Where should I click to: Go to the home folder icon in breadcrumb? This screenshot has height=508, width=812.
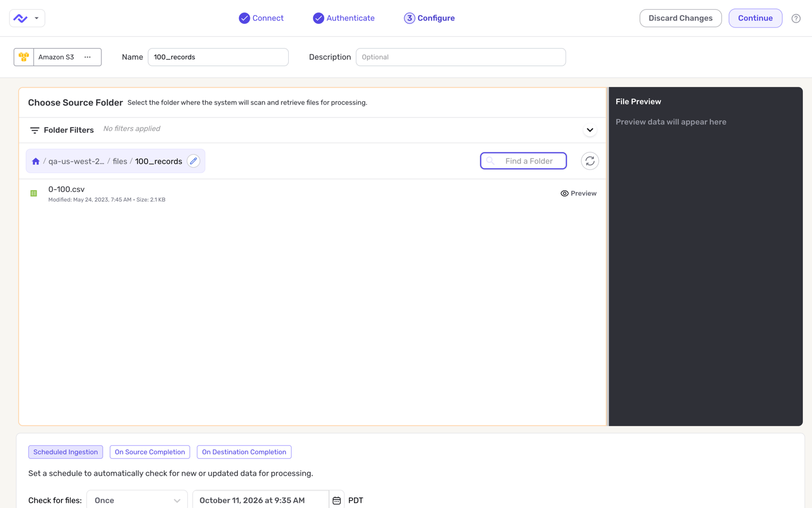36,161
